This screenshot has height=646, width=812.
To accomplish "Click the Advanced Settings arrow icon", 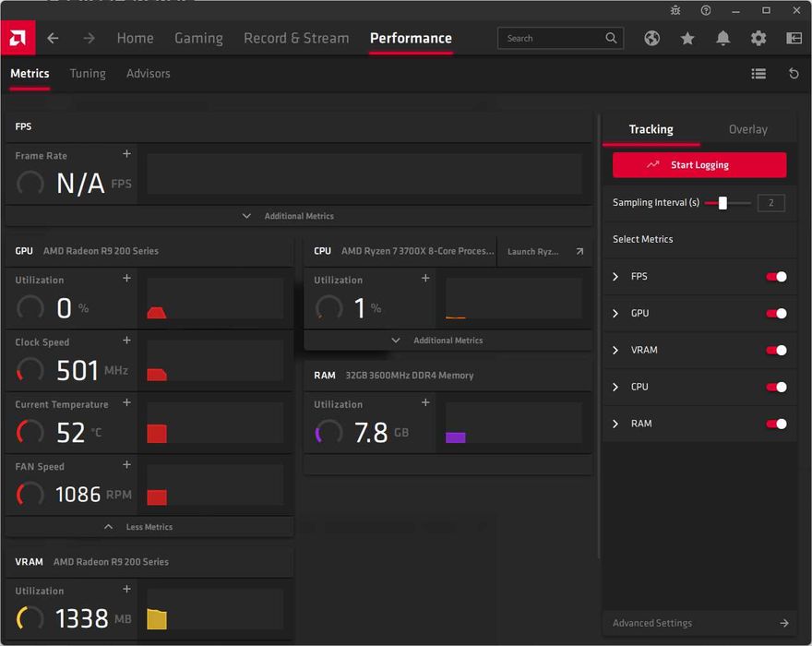I will pyautogui.click(x=784, y=623).
